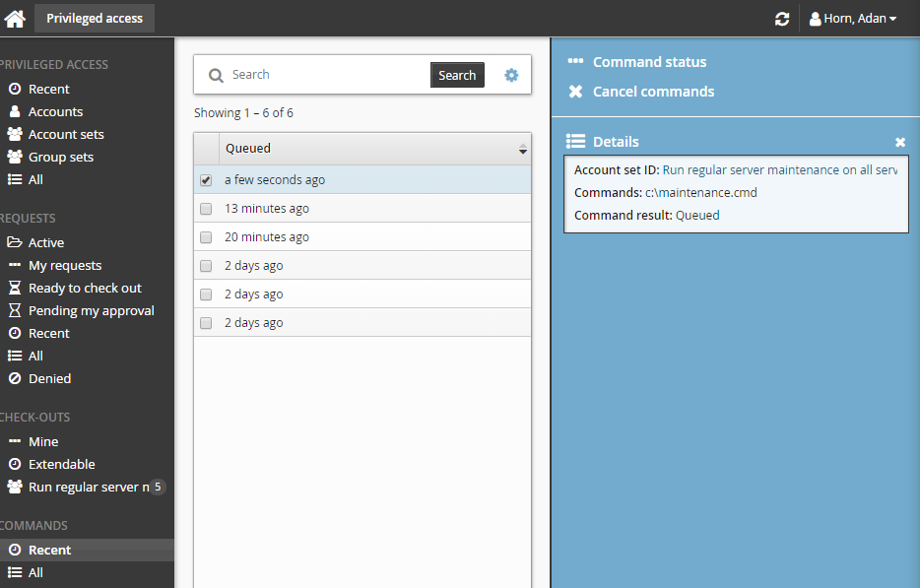Toggle sort arrow on Queued column
Image resolution: width=920 pixels, height=588 pixels.
(x=522, y=149)
